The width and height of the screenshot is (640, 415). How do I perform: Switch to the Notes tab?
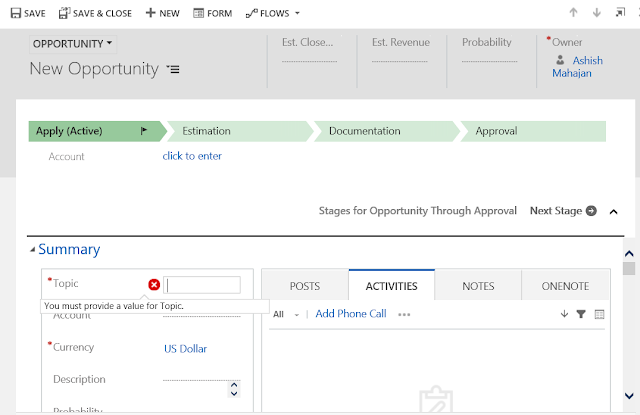point(478,286)
